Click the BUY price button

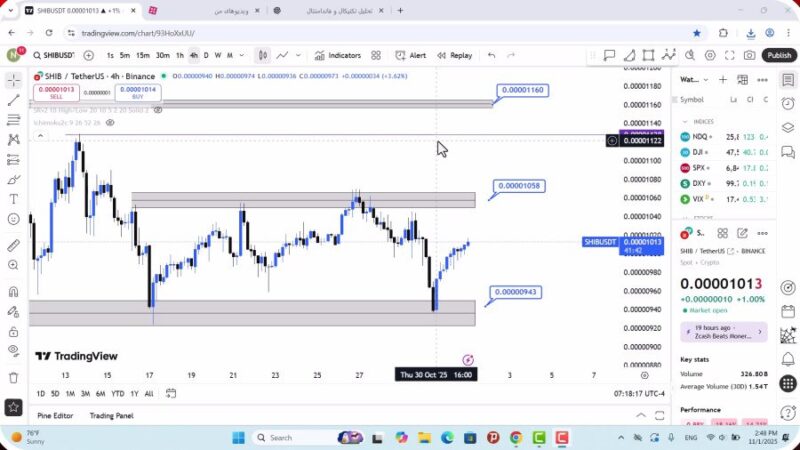(136, 91)
